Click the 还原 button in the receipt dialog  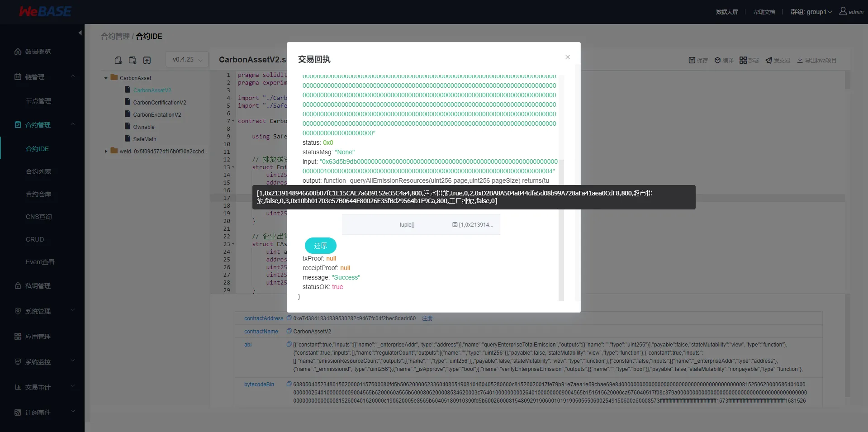pos(320,246)
